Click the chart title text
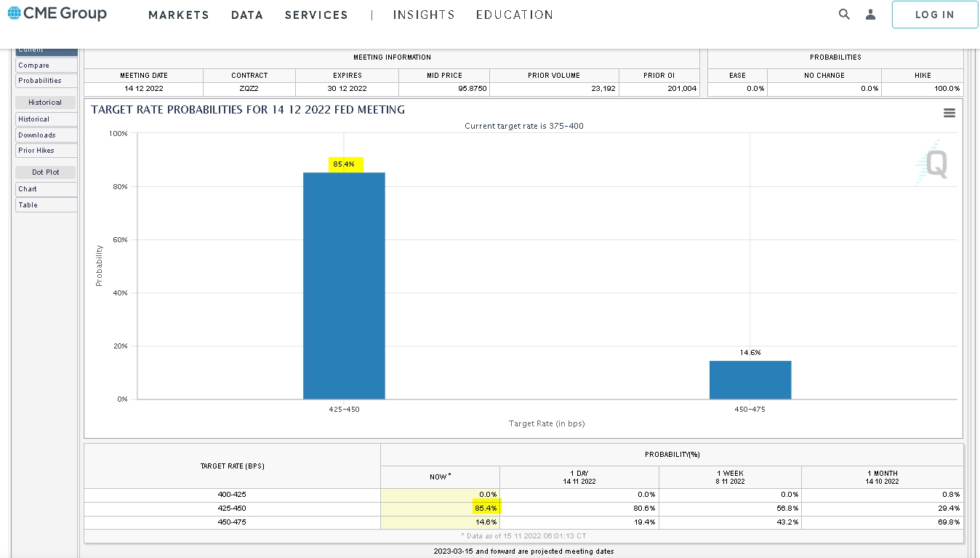The width and height of the screenshot is (980, 558). click(x=248, y=110)
